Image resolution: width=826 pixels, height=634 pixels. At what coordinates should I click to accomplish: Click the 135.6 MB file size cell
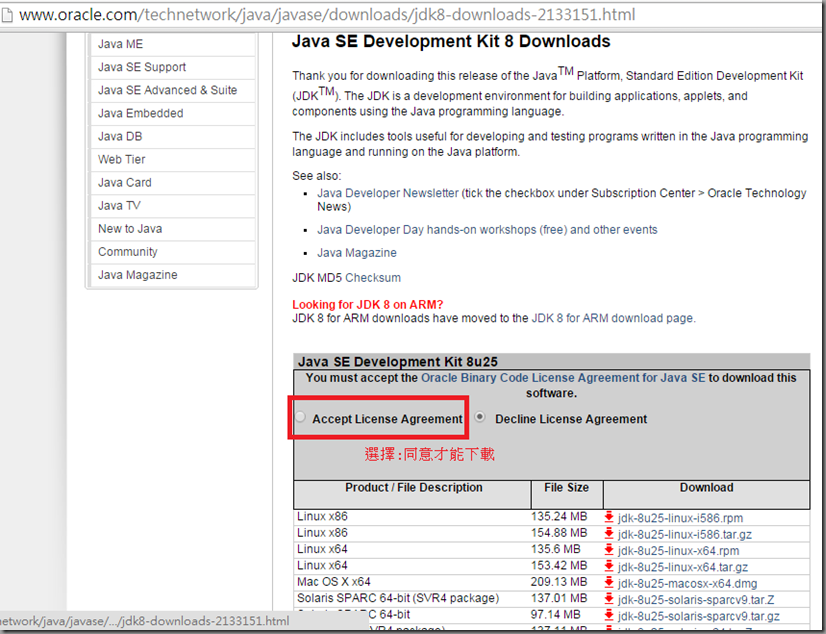click(555, 549)
